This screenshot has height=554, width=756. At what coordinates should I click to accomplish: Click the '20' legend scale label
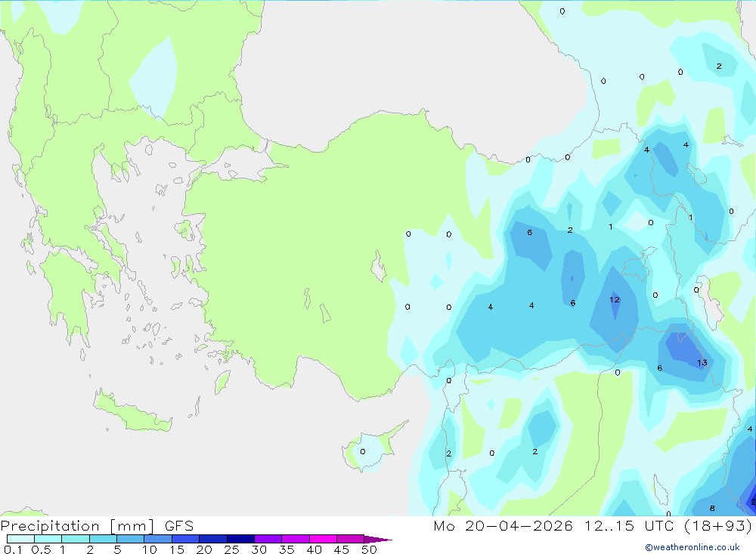(x=204, y=549)
